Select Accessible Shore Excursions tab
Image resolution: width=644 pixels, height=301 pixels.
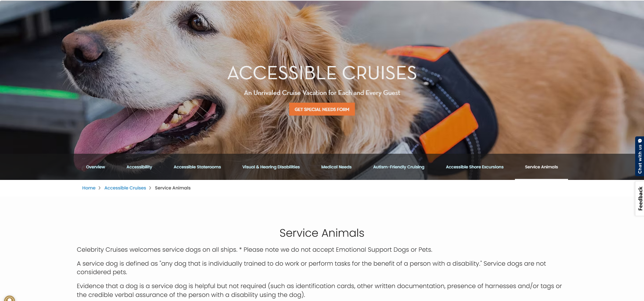coord(475,167)
